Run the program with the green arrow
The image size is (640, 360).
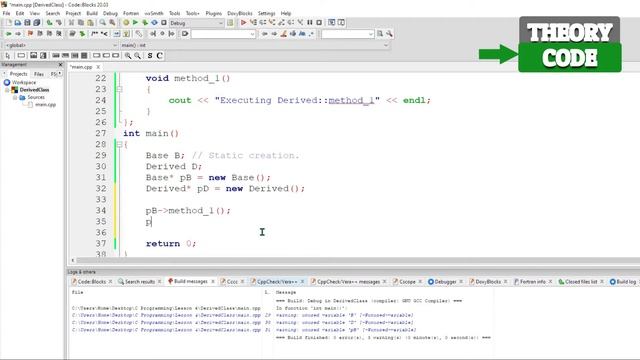click(136, 23)
